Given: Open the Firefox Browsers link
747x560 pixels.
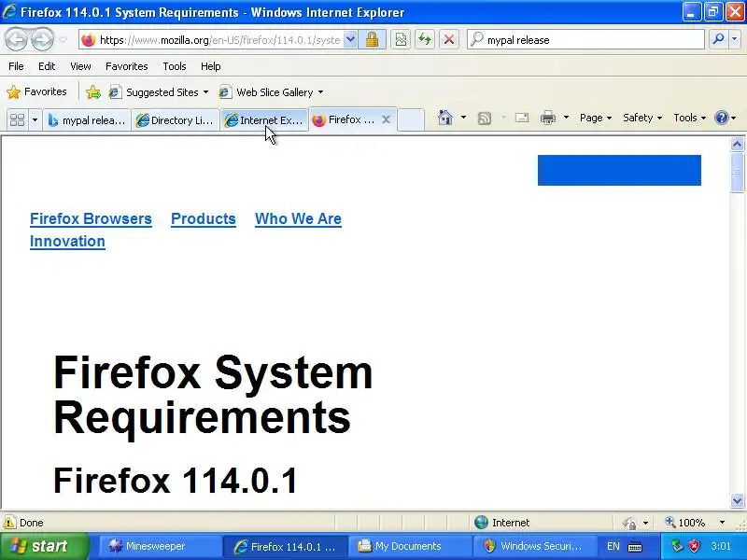Looking at the screenshot, I should click(91, 219).
